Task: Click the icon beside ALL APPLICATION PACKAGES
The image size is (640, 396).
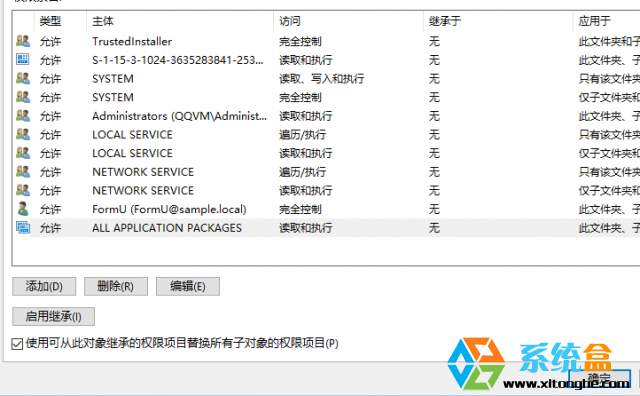Action: click(23, 227)
